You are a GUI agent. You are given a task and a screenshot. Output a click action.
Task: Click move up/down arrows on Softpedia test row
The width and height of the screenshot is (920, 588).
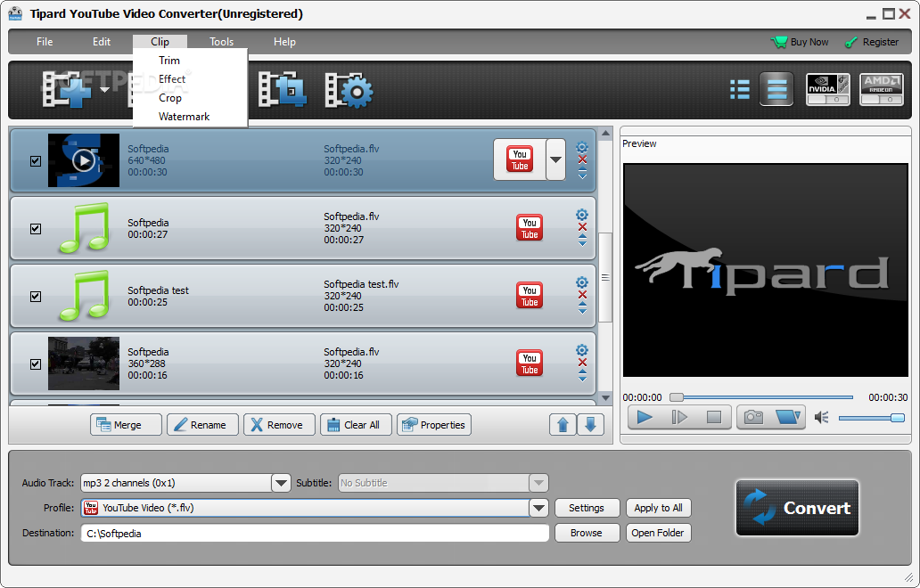click(x=583, y=307)
